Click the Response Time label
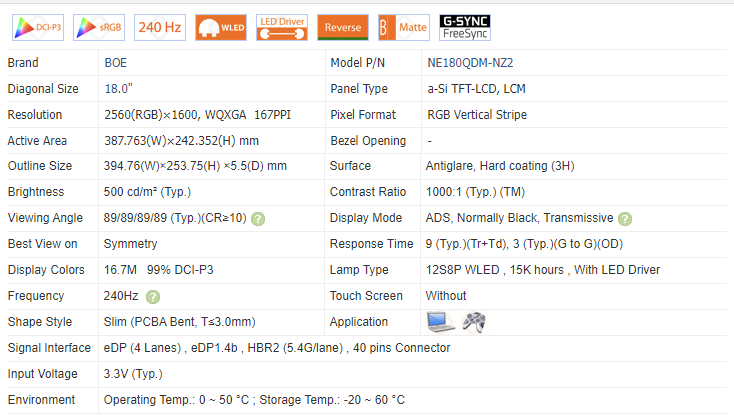734x419 pixels. coord(371,244)
